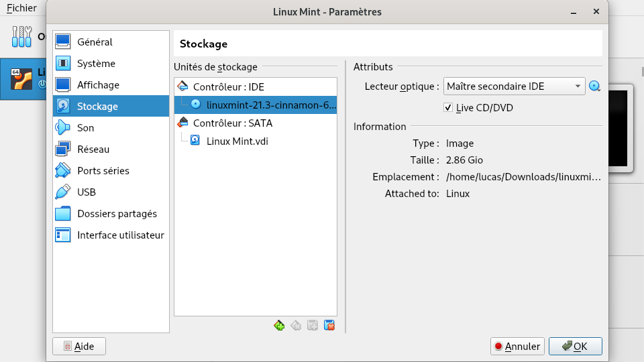Toggle the Live CD/DVD checkbox
Image resolution: width=644 pixels, height=362 pixels.
(x=449, y=108)
